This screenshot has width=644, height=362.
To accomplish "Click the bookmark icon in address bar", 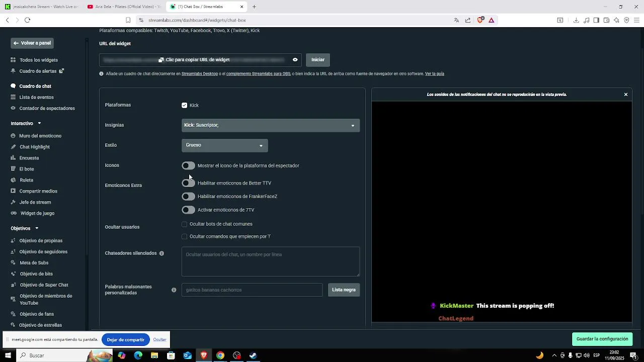I will click(128, 20).
